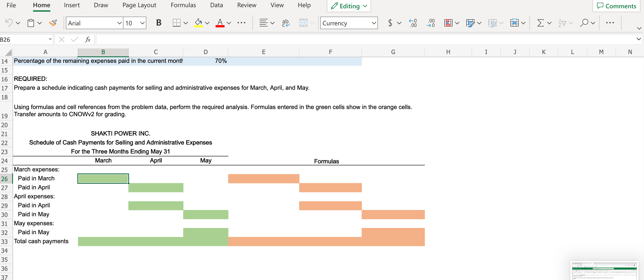Click the Format Painter brush icon
Screen dimensions: 644x280
click(x=53, y=23)
